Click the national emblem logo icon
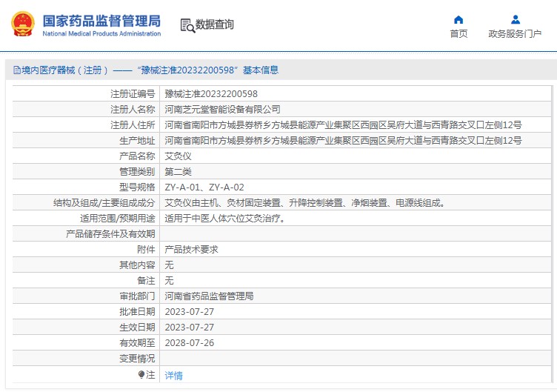The height and width of the screenshot is (392, 557). (23, 24)
